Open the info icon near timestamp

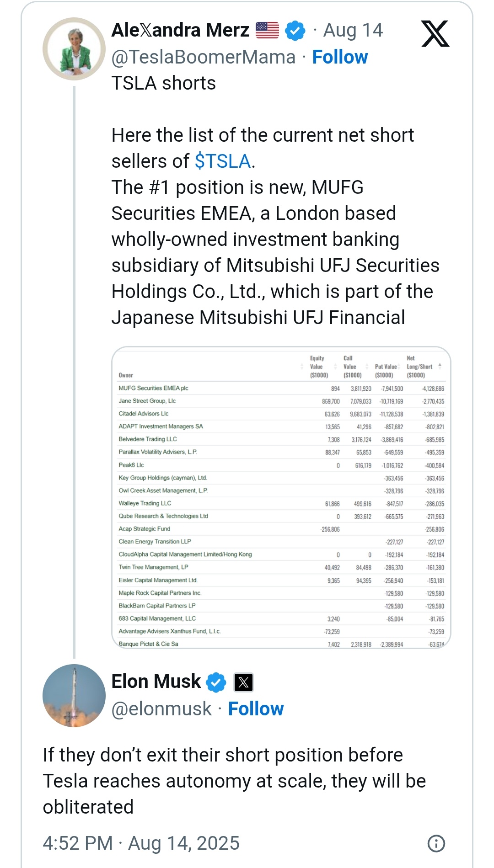[436, 843]
